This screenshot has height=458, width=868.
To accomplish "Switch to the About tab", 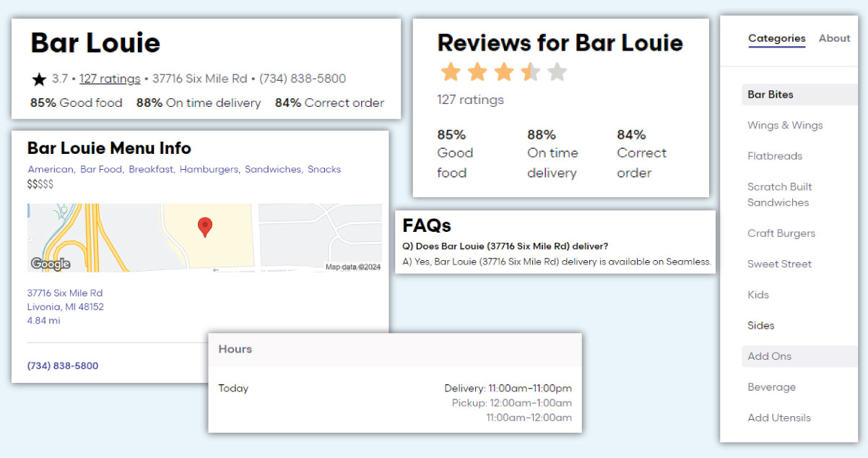I will click(x=835, y=39).
